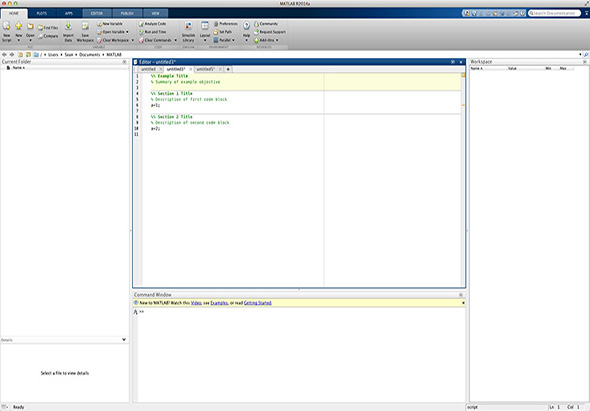Switch to the HOME tab
590x411 pixels.
pyautogui.click(x=14, y=13)
